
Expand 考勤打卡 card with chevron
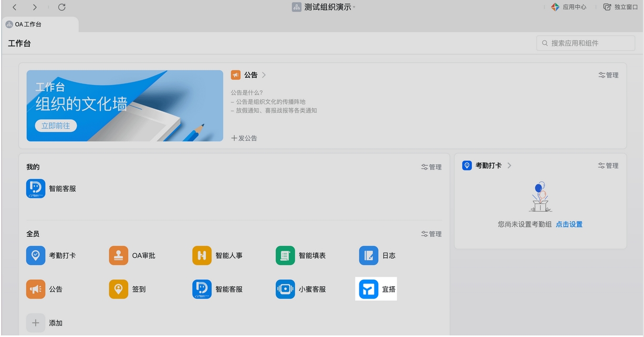point(509,165)
